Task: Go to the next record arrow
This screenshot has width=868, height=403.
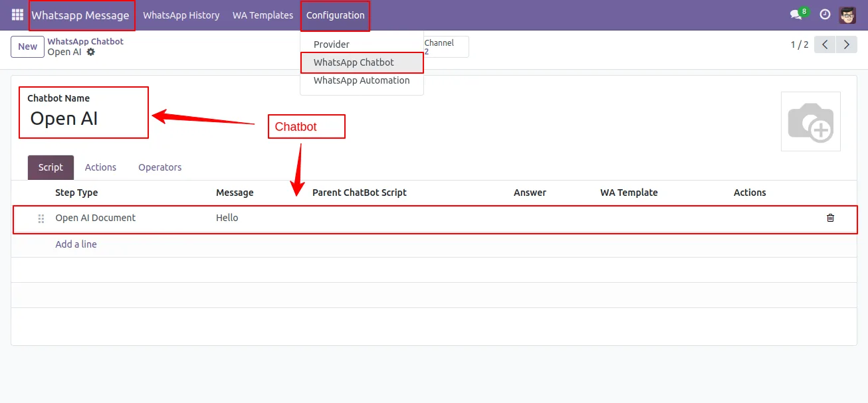Action: click(846, 44)
